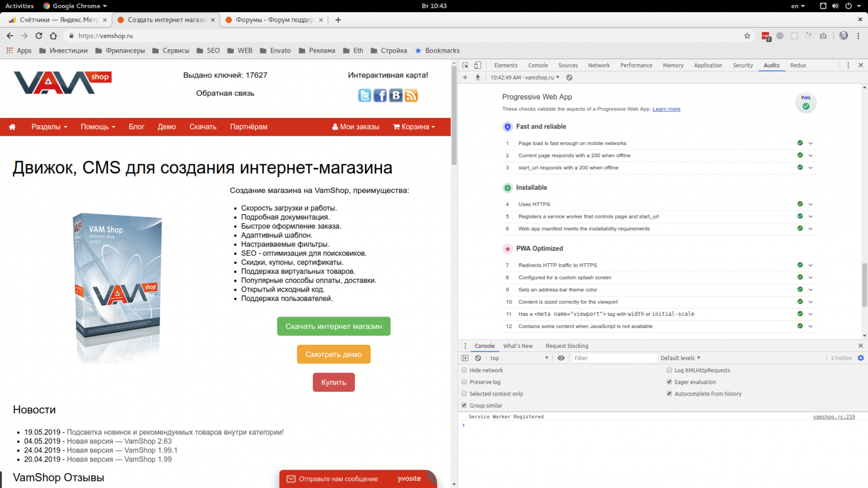Screen dimensions: 868x488
Task: Open the camera screenshot extension icon
Action: pyautogui.click(x=823, y=35)
